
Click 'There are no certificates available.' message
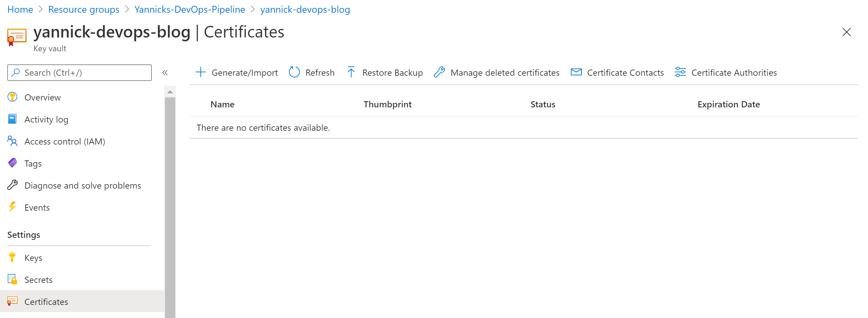[x=263, y=128]
